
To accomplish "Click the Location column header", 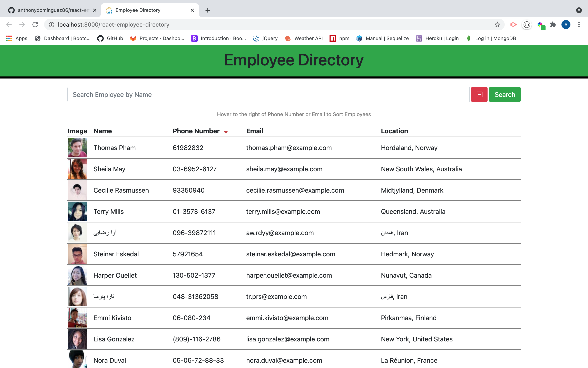I will tap(394, 131).
